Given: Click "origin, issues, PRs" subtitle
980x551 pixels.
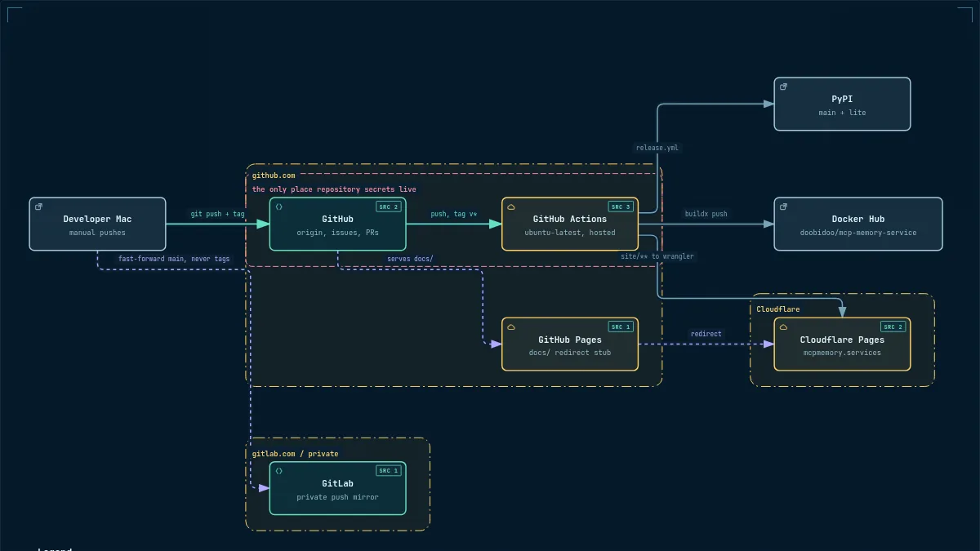Looking at the screenshot, I should pos(337,233).
